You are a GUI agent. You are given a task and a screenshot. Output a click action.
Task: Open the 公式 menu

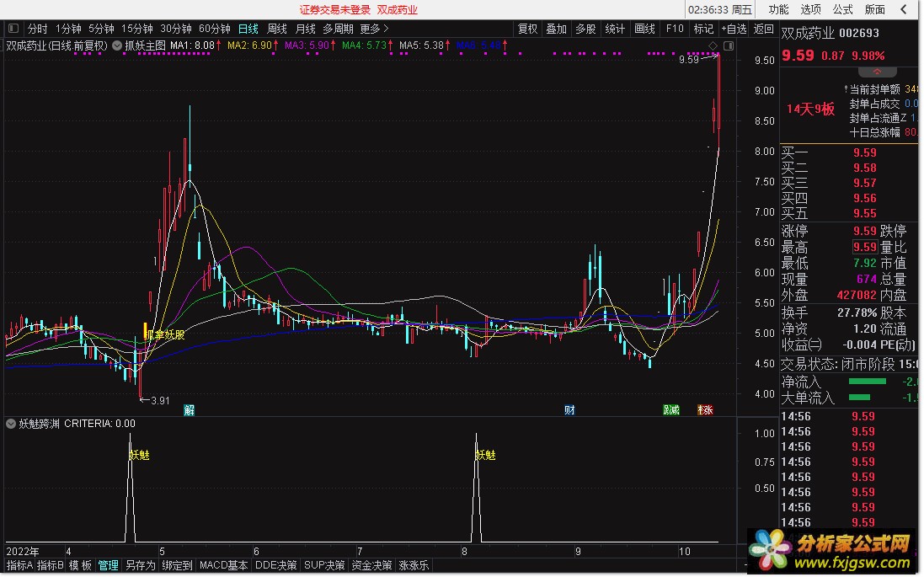842,9
